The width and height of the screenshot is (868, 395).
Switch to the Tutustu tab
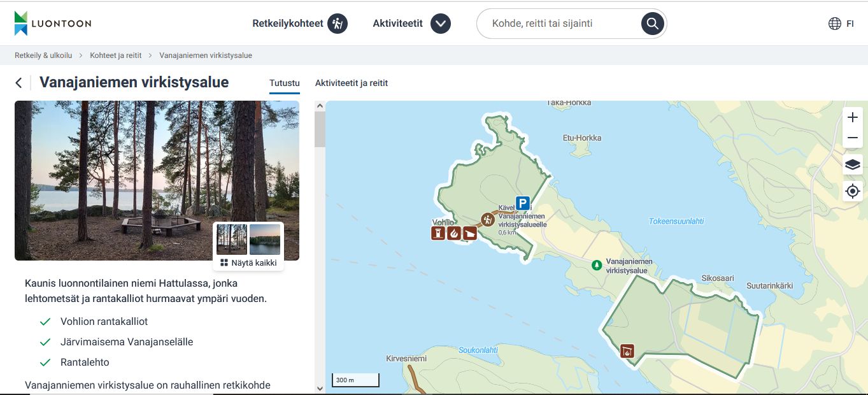[284, 83]
